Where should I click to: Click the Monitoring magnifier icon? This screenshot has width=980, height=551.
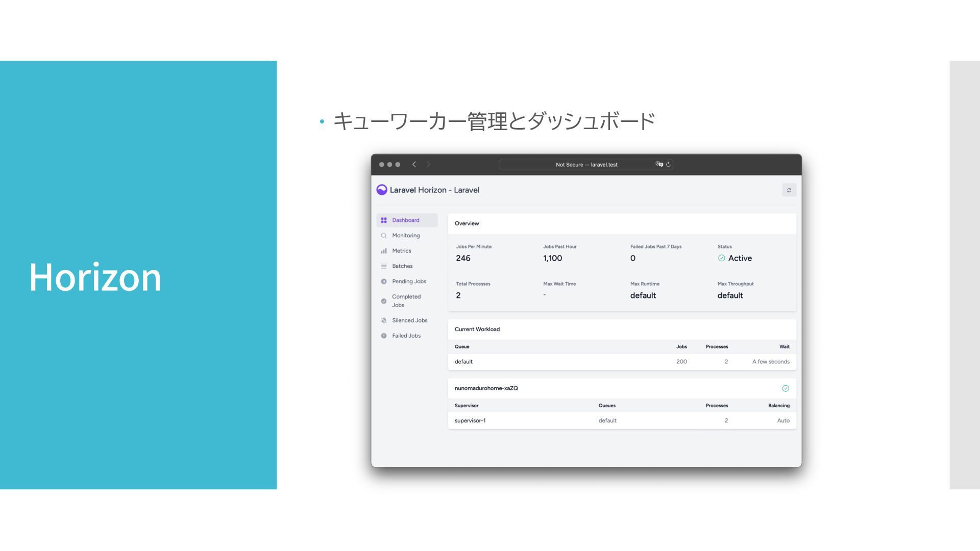click(384, 236)
